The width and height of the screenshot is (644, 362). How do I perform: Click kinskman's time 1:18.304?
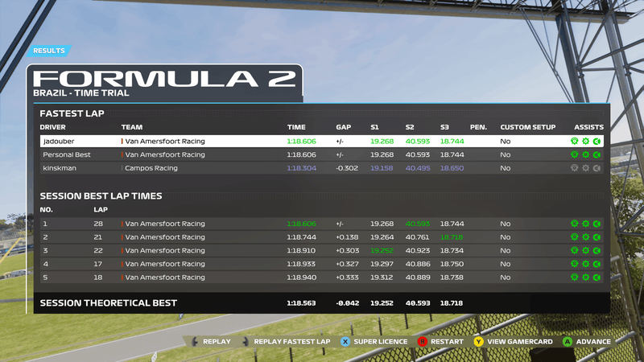pyautogui.click(x=301, y=168)
